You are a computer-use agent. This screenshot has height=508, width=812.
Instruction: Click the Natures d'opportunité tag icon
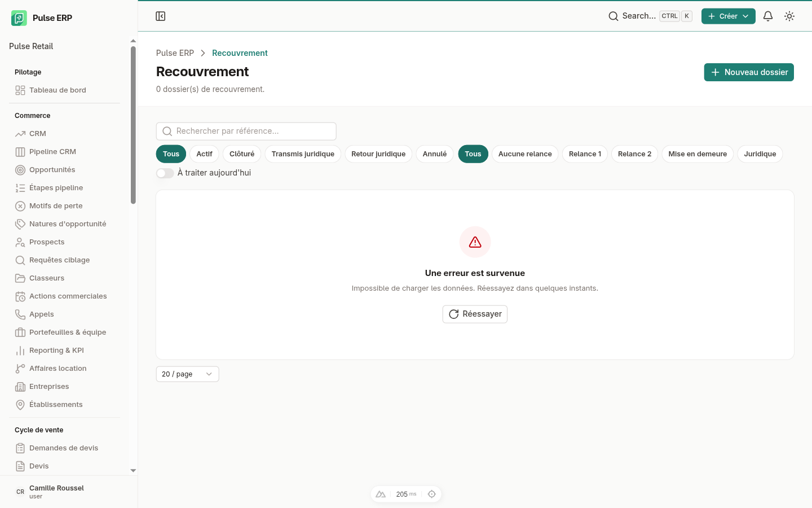click(x=20, y=224)
